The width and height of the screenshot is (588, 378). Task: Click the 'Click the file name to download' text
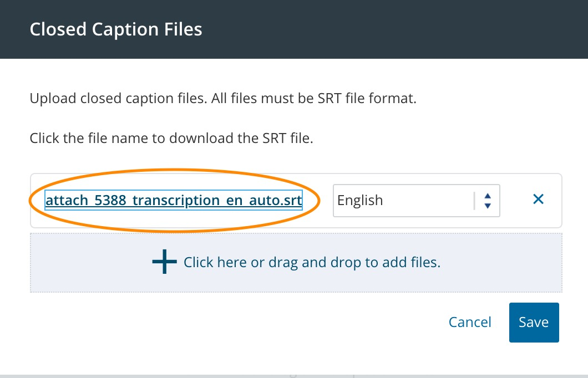coord(171,137)
